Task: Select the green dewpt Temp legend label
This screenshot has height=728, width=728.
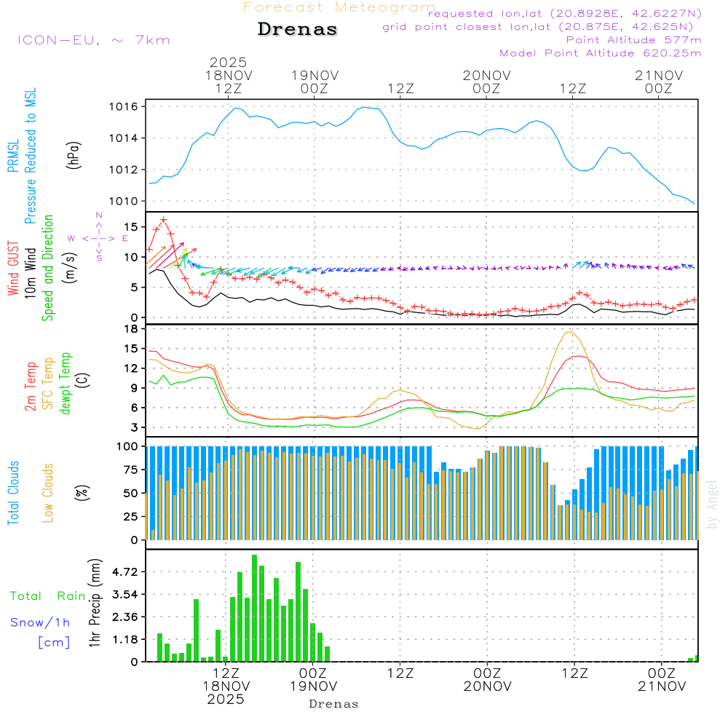Action: pyautogui.click(x=66, y=383)
